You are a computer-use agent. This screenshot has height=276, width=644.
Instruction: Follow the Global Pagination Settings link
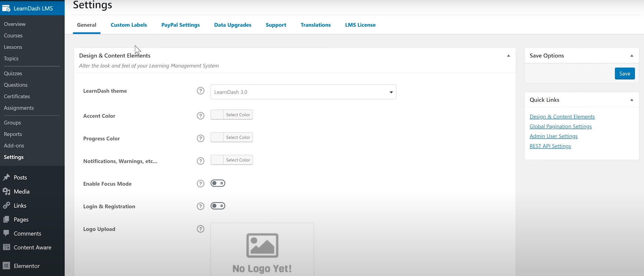click(560, 127)
